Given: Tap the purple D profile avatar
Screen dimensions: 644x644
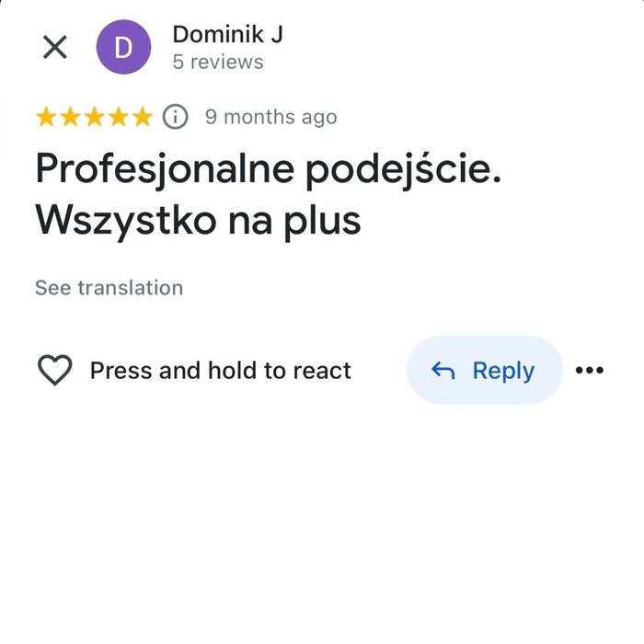Looking at the screenshot, I should coord(123,48).
